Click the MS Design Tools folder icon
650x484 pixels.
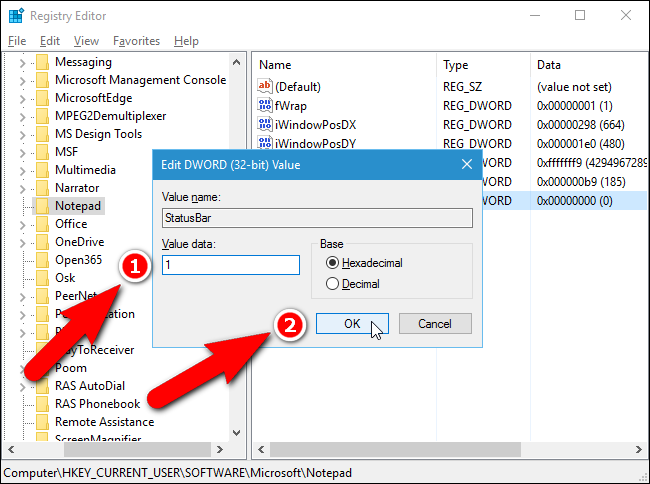[x=42, y=134]
